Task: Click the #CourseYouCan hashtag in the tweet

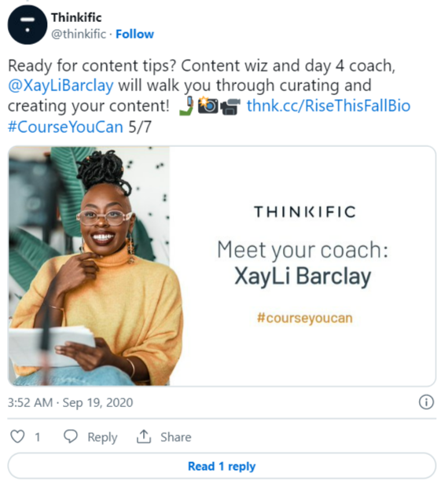Action: pos(65,127)
